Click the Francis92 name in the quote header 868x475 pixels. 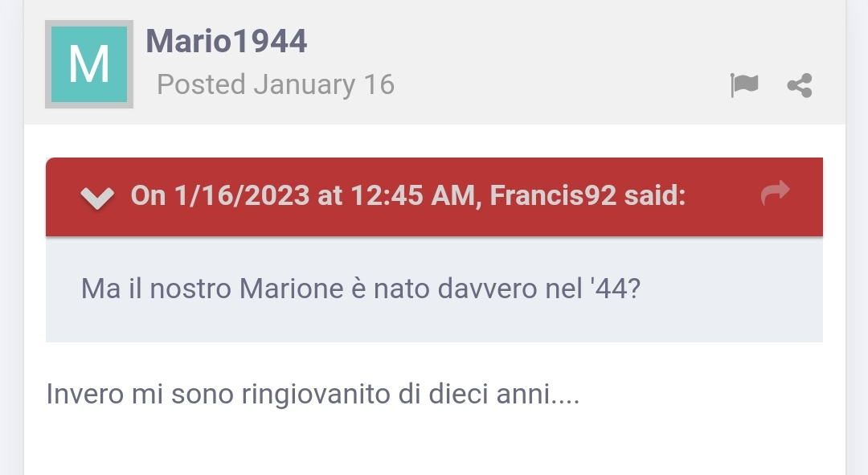[553, 195]
